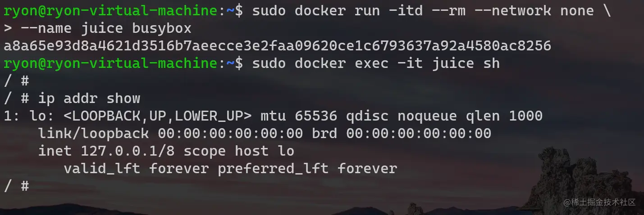
Task: Click the 'sudo docker exec -it juice sh' command
Action: (376, 63)
